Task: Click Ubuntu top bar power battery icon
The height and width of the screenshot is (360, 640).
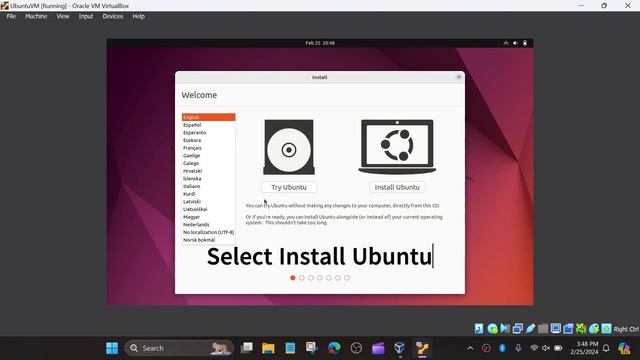Action: click(x=525, y=43)
